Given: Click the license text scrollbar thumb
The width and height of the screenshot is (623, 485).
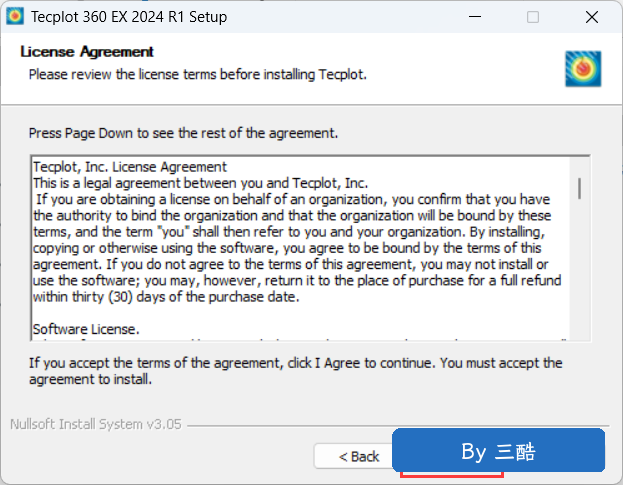Looking at the screenshot, I should [579, 189].
